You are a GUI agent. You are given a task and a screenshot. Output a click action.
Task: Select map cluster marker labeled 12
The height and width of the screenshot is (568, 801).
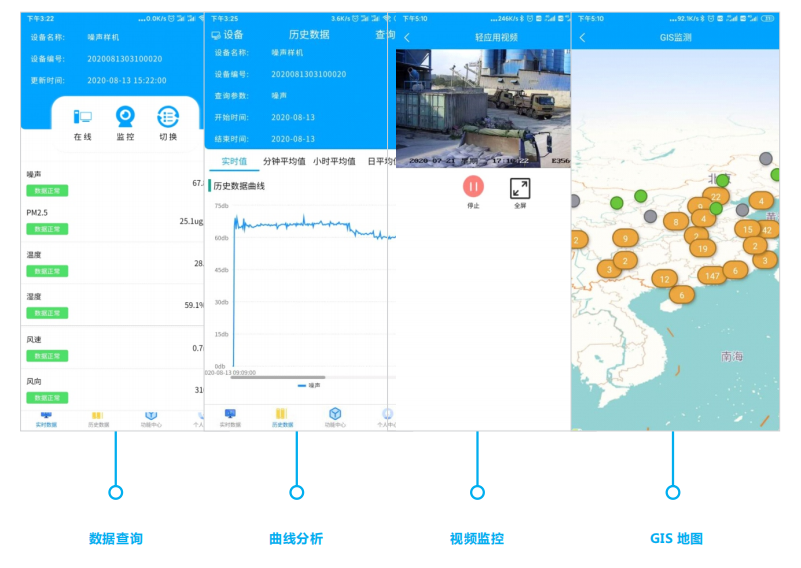[x=664, y=279]
